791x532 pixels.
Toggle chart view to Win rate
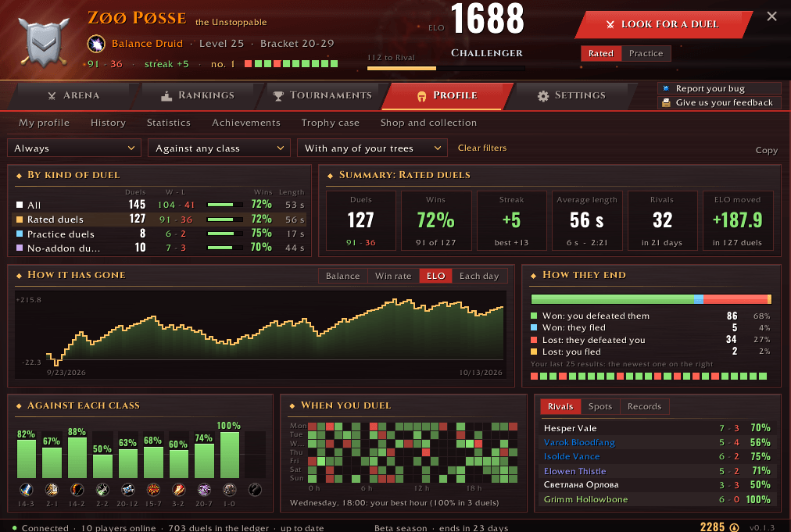pos(393,276)
